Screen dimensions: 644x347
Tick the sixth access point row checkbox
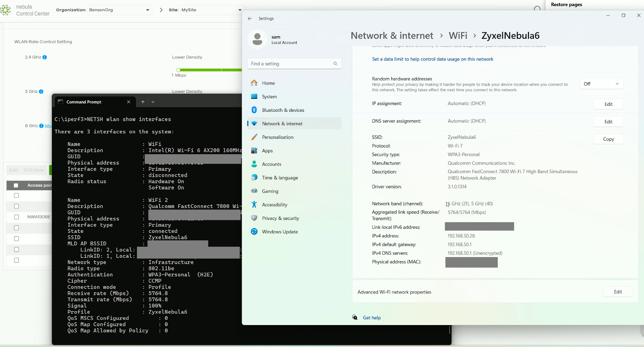pyautogui.click(x=16, y=250)
